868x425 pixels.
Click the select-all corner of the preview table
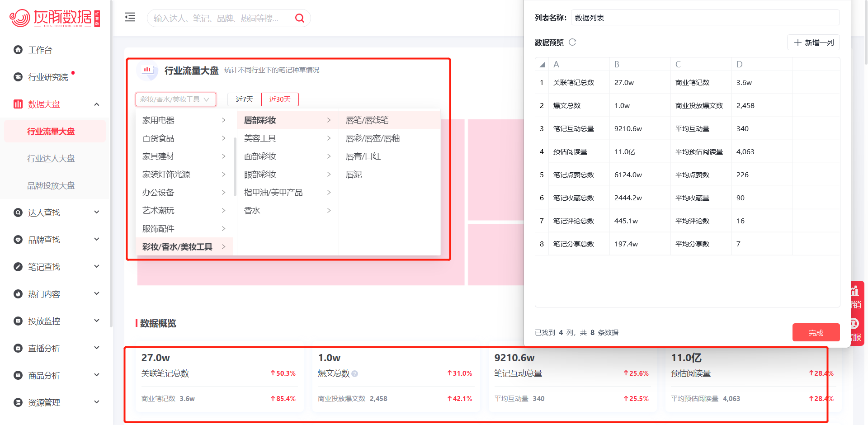[x=542, y=65]
